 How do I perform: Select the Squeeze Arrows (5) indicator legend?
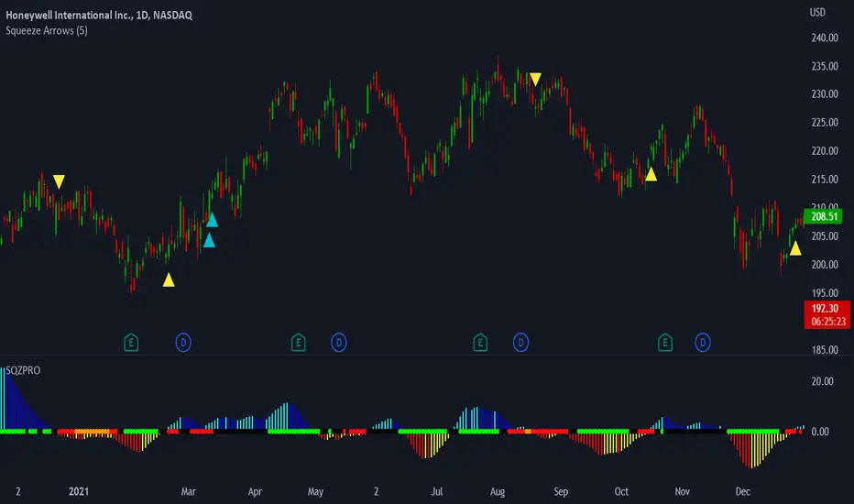coord(47,30)
